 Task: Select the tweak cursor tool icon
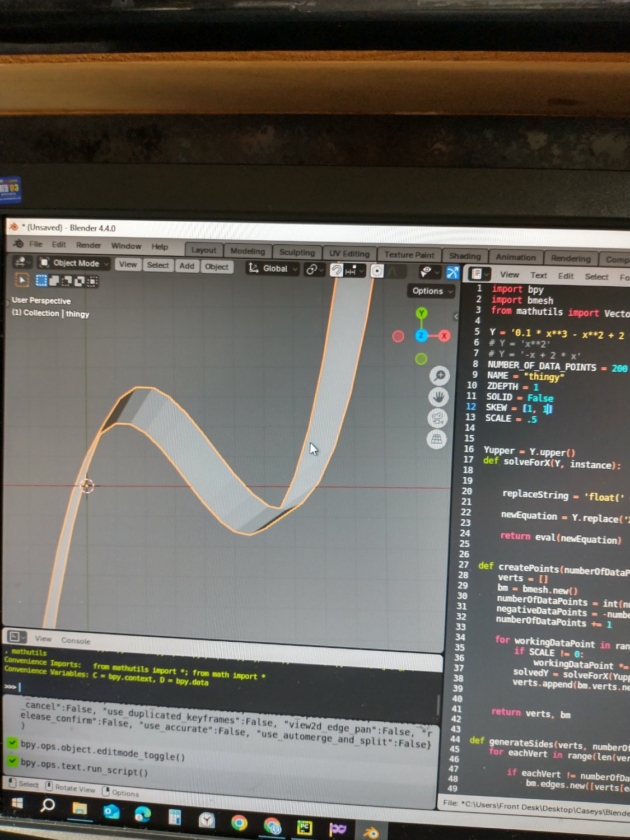pos(22,280)
